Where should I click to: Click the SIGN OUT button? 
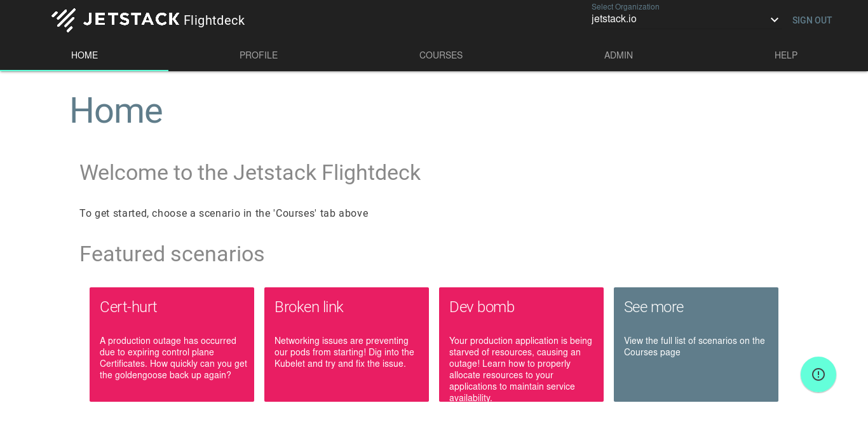click(811, 20)
